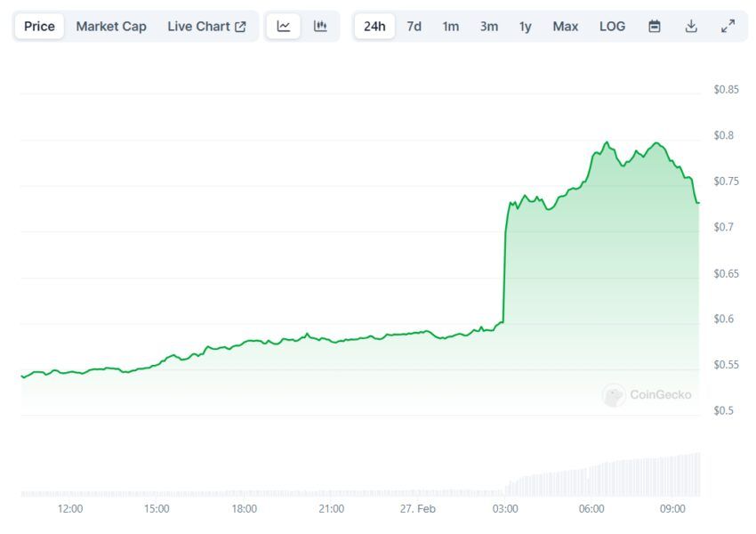Open Live Chart external link
756x534 pixels.
pyautogui.click(x=206, y=26)
